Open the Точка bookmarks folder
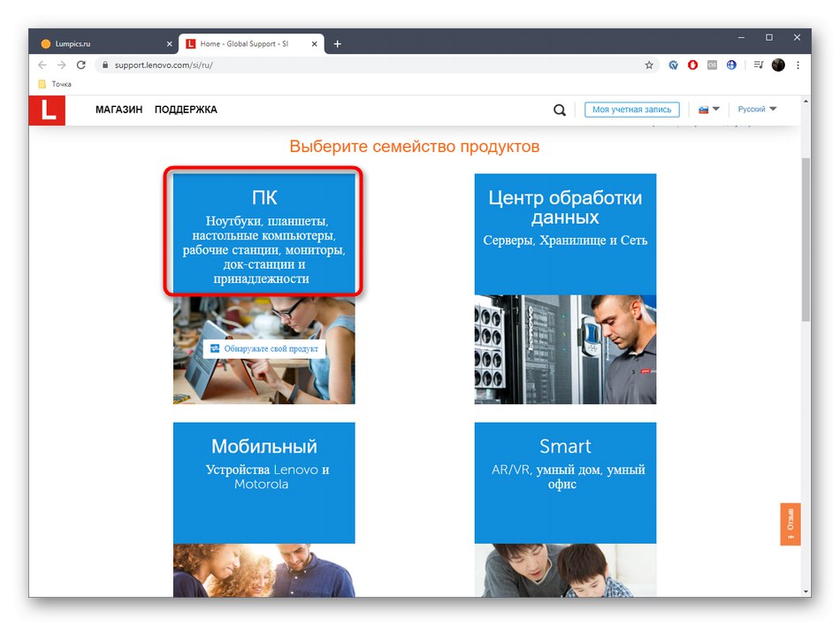Screen dimensions: 840x626 coord(55,84)
